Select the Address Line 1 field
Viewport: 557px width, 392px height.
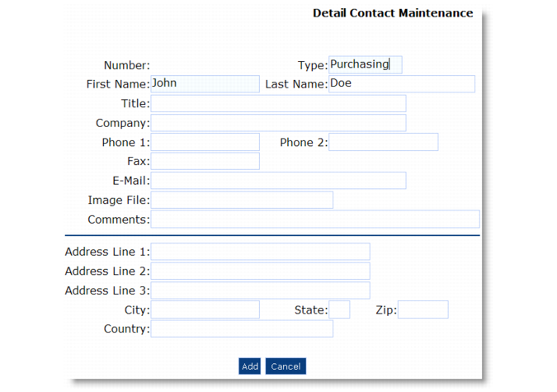[x=260, y=252]
